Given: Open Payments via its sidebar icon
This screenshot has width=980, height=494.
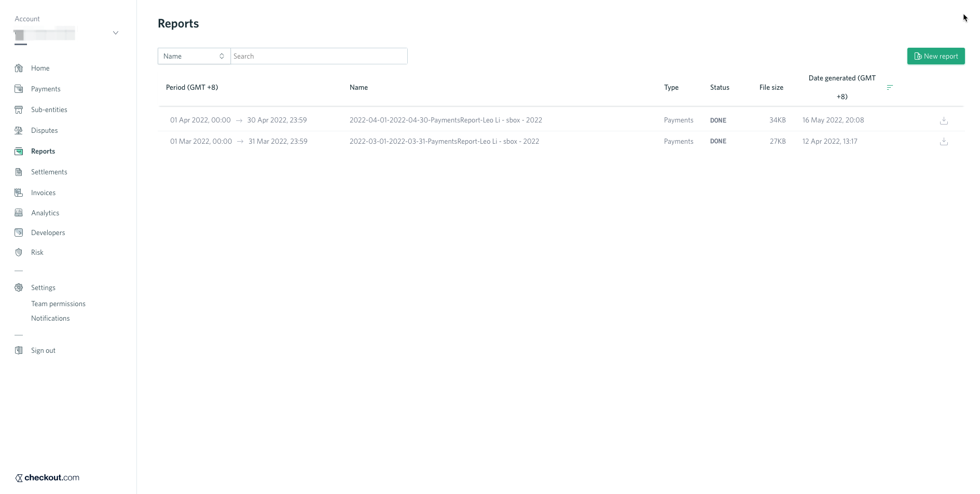Looking at the screenshot, I should [19, 89].
